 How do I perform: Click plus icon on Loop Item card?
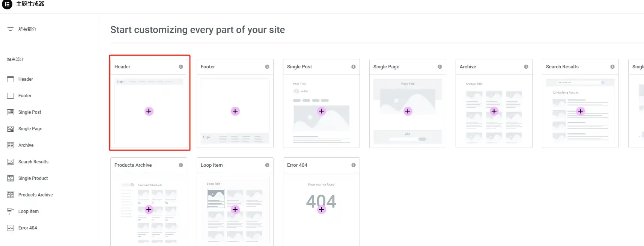(x=235, y=210)
